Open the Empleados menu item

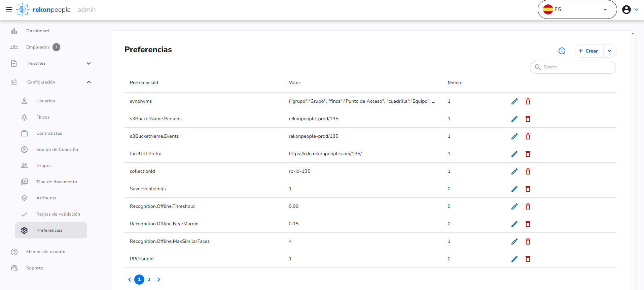click(38, 47)
